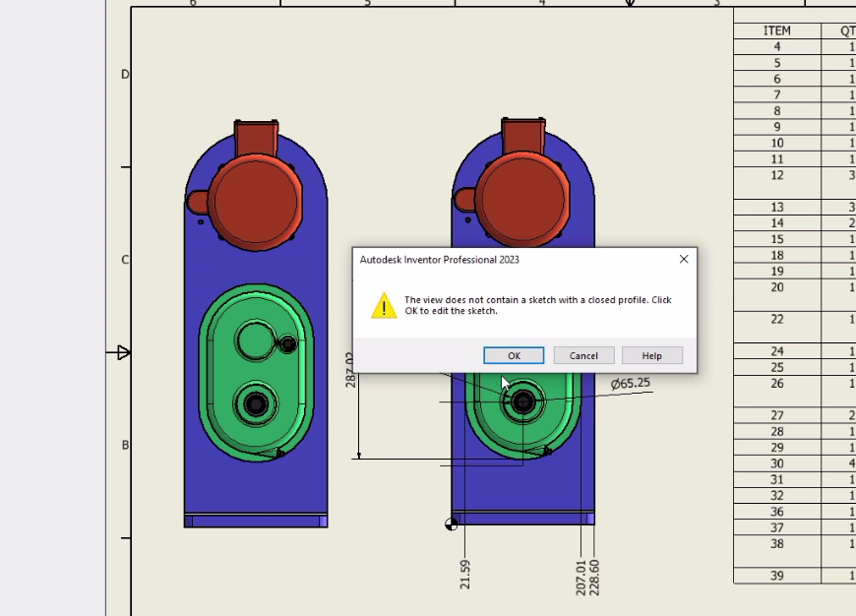The width and height of the screenshot is (856, 616).
Task: Click the red motor cap in right view
Action: click(x=523, y=198)
